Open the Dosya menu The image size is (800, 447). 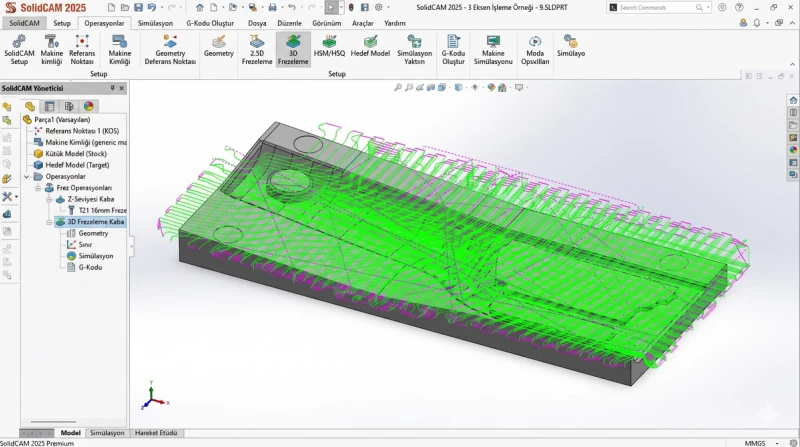pos(257,23)
